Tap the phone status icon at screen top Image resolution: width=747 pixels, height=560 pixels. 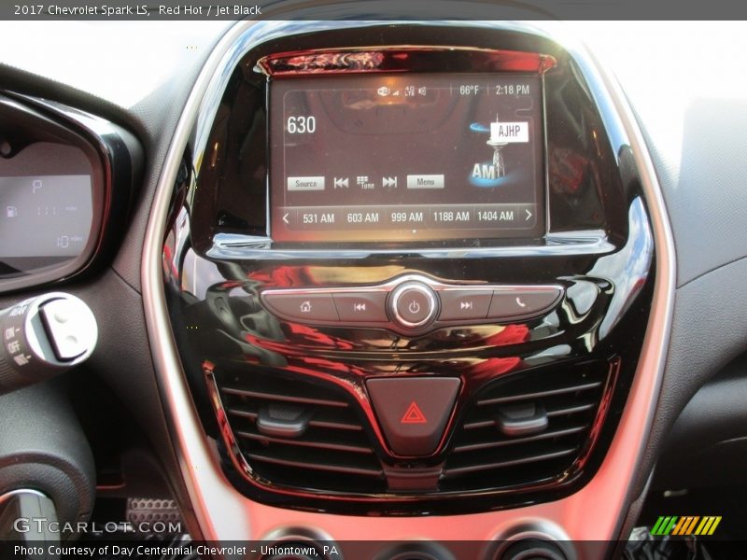[x=382, y=91]
